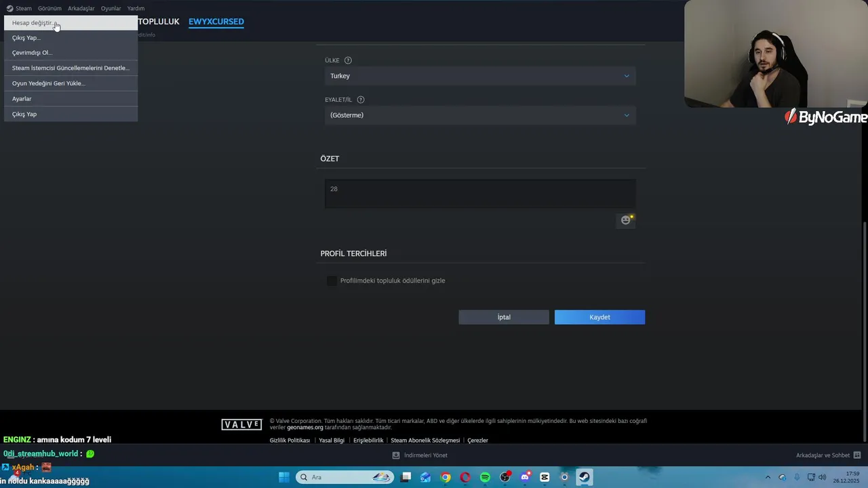Open OBS Studio from the taskbar

[505, 477]
